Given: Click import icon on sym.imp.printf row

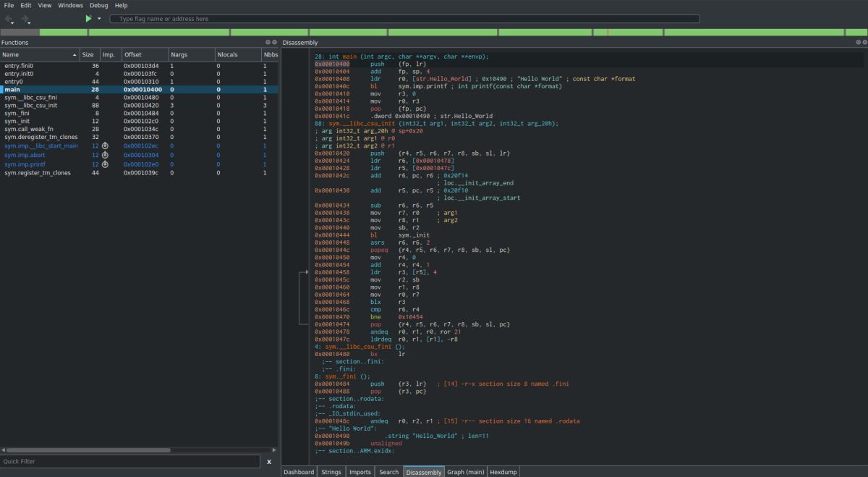Looking at the screenshot, I should coord(105,164).
